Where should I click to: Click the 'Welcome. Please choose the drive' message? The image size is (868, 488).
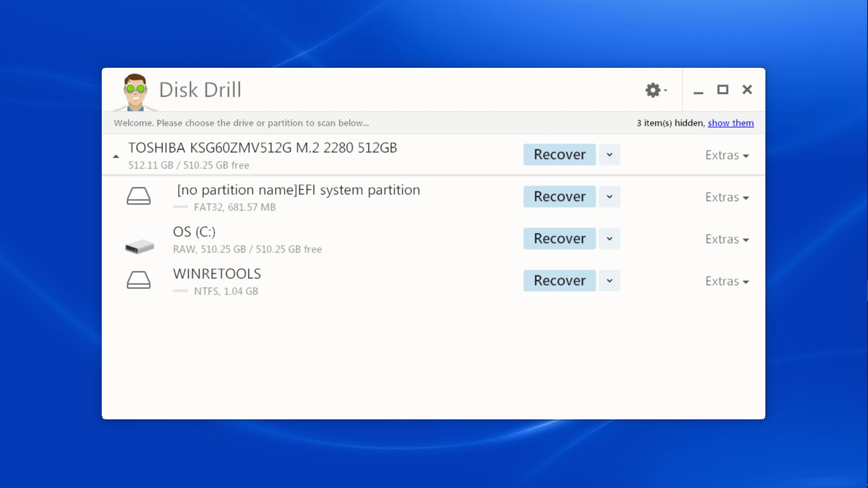(241, 123)
